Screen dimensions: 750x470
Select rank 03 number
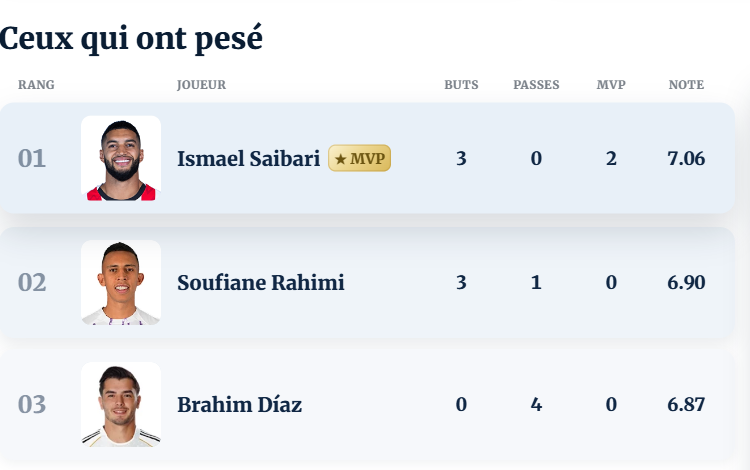click(x=32, y=405)
